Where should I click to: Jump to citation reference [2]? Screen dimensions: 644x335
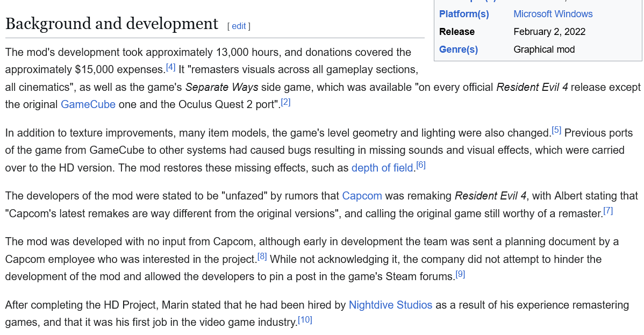(x=286, y=102)
